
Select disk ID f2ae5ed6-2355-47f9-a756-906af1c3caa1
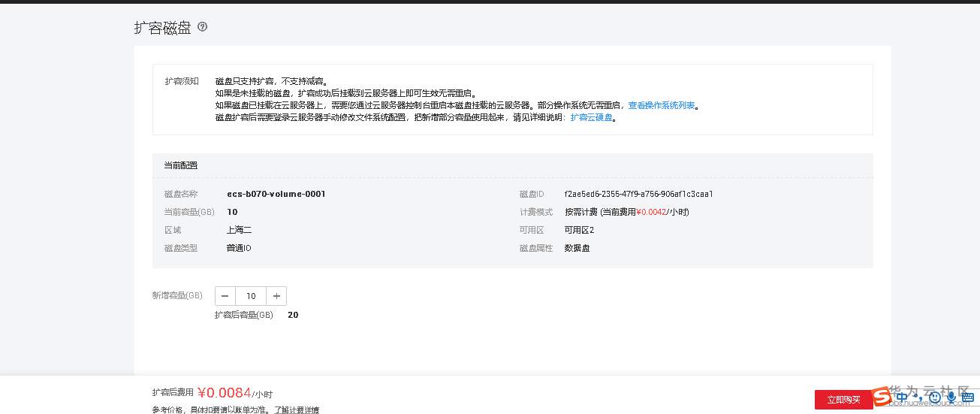click(x=638, y=194)
